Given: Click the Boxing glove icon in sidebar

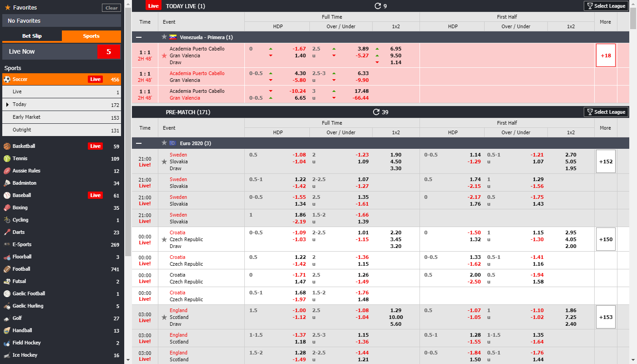Looking at the screenshot, I should click(7, 207).
